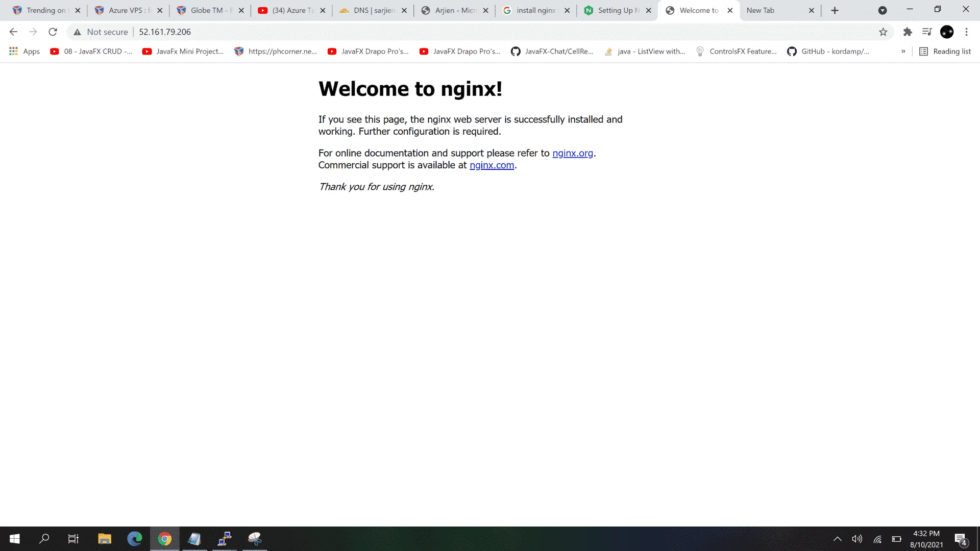Open the Extensions puzzle icon
Image resolution: width=980 pixels, height=551 pixels.
click(908, 32)
